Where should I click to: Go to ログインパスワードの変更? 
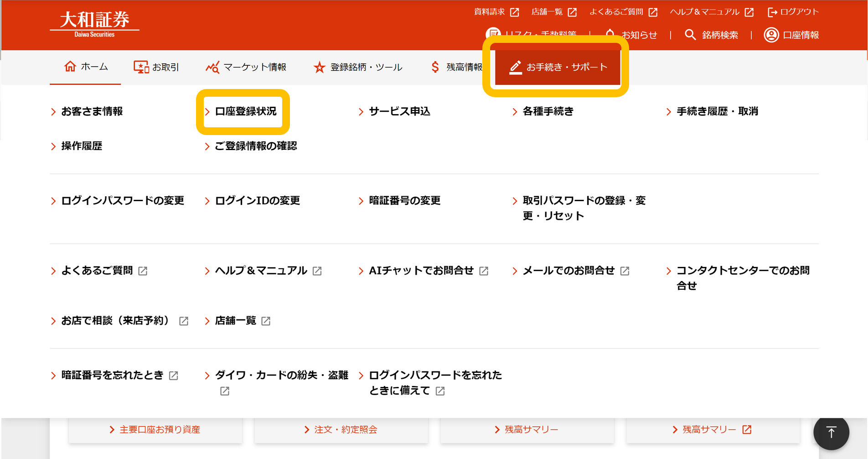122,201
